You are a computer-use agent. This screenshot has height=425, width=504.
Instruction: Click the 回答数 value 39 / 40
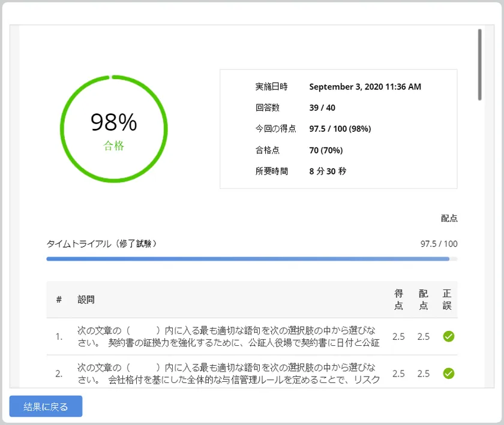322,108
